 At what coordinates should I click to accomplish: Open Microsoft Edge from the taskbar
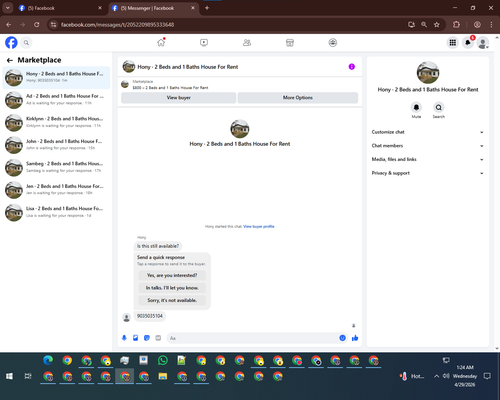coord(48,361)
